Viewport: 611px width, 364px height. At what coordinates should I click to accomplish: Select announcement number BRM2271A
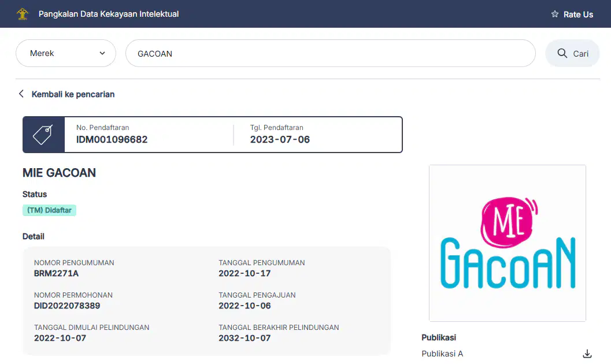[x=56, y=273]
